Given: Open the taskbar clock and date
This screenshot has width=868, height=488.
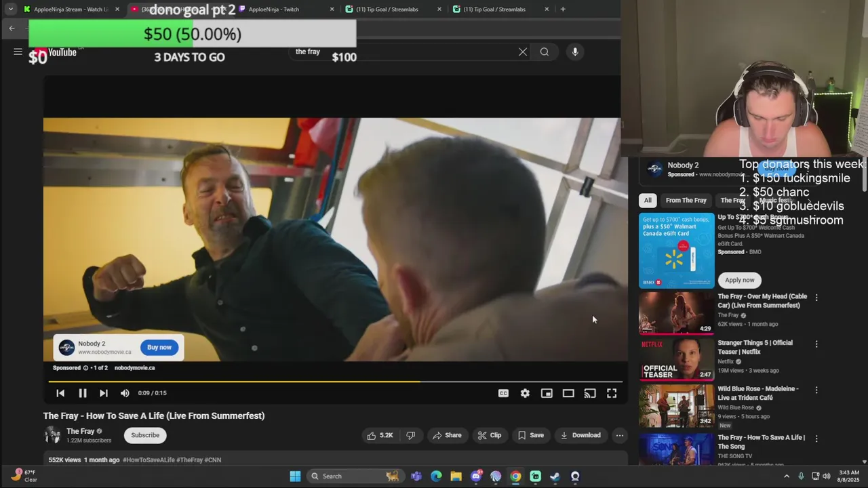Looking at the screenshot, I should (x=849, y=476).
